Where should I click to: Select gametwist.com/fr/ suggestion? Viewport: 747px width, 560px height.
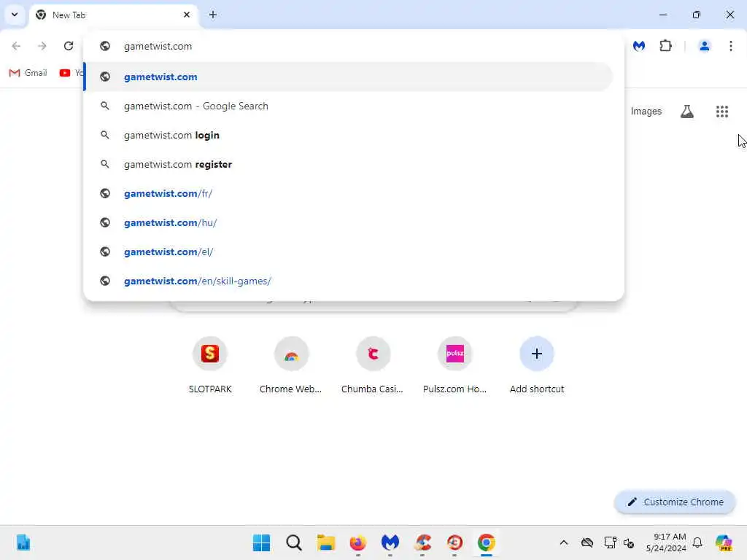click(x=349, y=193)
